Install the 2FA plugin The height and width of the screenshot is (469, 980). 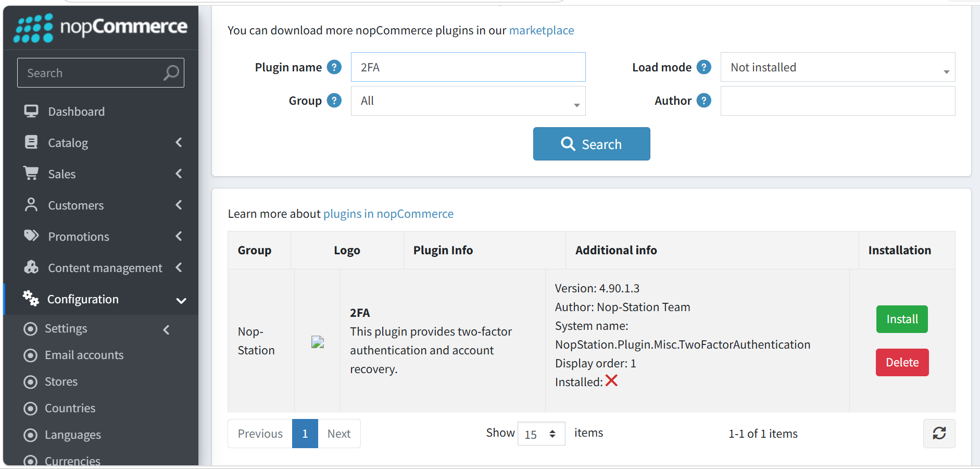tap(902, 319)
